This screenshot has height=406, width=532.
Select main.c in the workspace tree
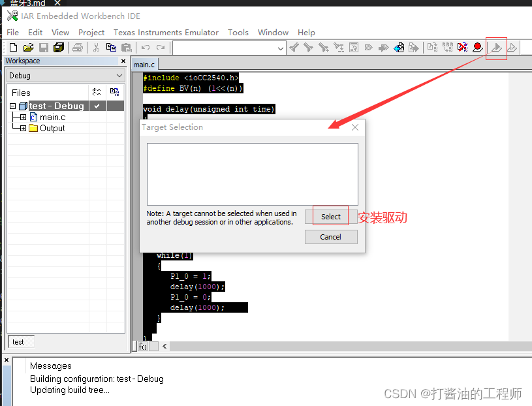click(x=53, y=117)
